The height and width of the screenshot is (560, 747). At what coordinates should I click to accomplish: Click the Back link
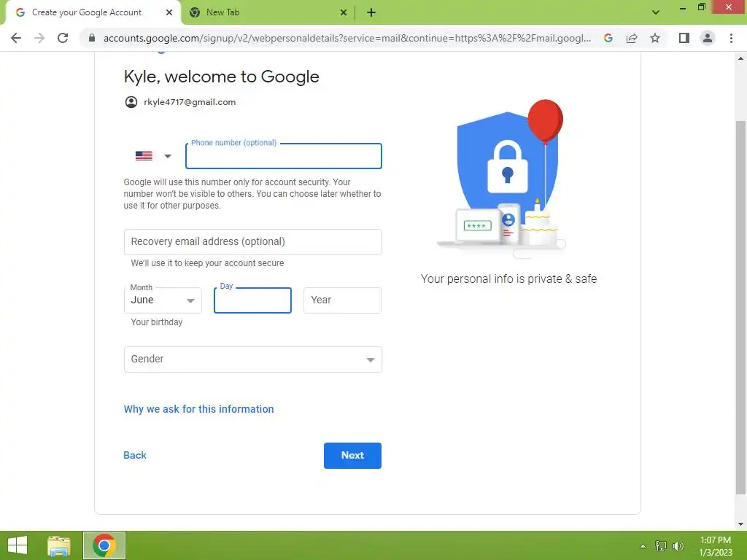point(135,455)
